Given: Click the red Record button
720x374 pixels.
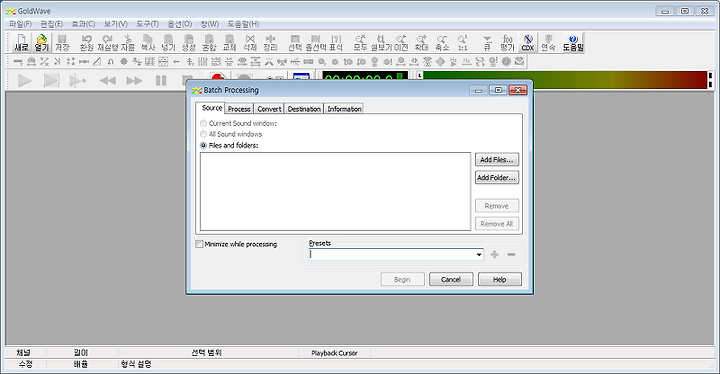Looking at the screenshot, I should pos(218,77).
